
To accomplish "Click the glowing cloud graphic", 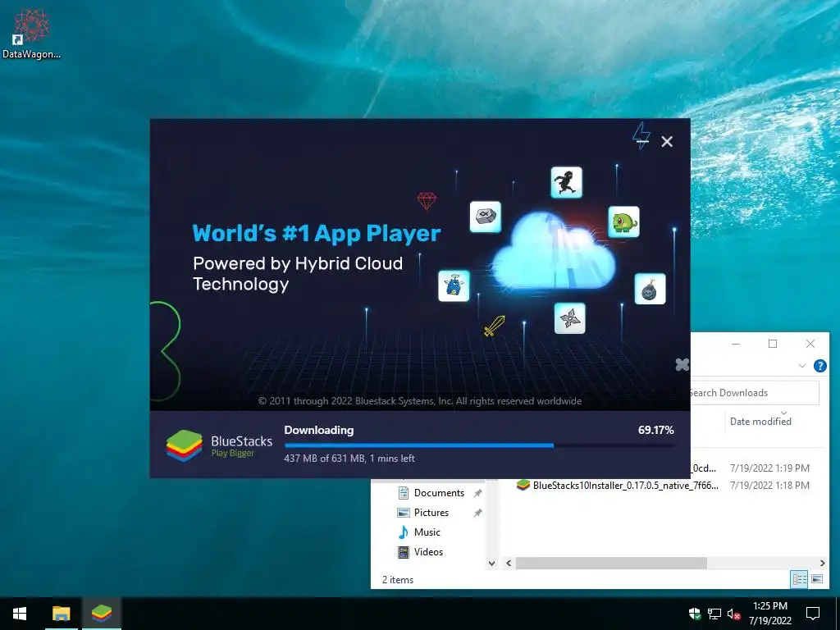I will pos(554,251).
